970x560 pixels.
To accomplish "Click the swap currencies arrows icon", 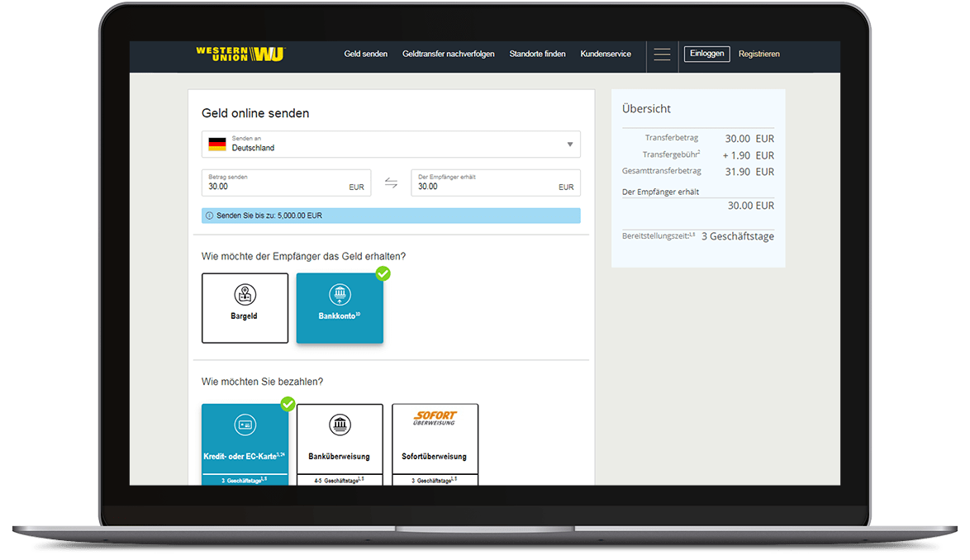I will click(x=391, y=183).
